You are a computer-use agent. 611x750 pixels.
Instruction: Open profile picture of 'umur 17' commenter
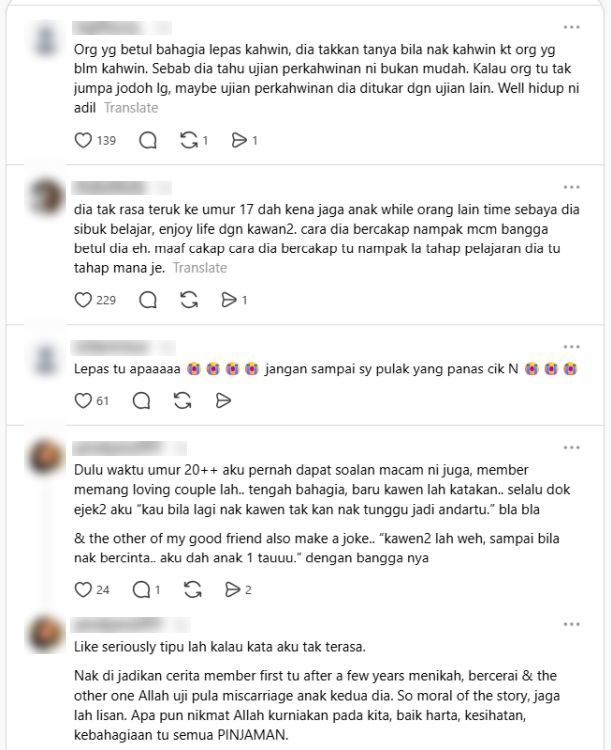tap(45, 197)
